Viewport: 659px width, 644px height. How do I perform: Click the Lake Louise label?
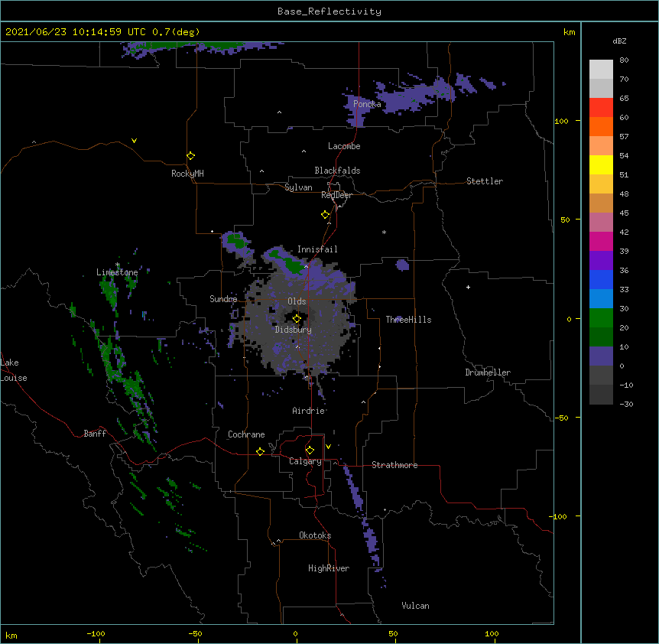[12, 370]
